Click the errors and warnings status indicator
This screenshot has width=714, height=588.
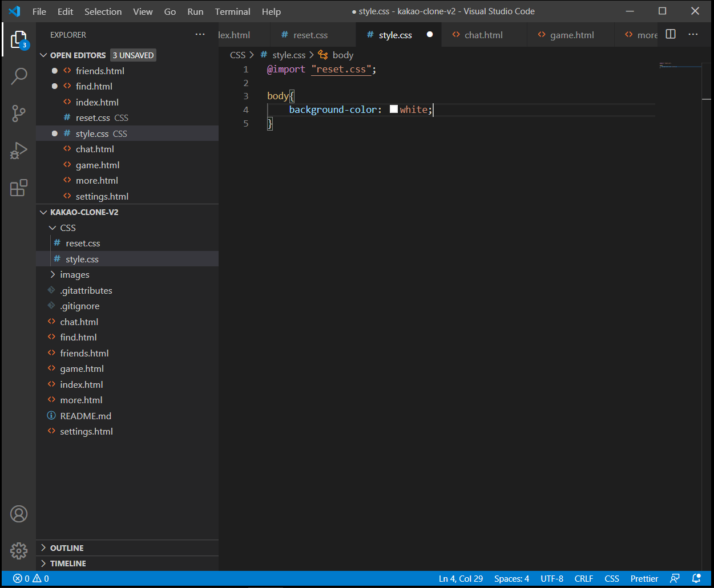pyautogui.click(x=31, y=578)
